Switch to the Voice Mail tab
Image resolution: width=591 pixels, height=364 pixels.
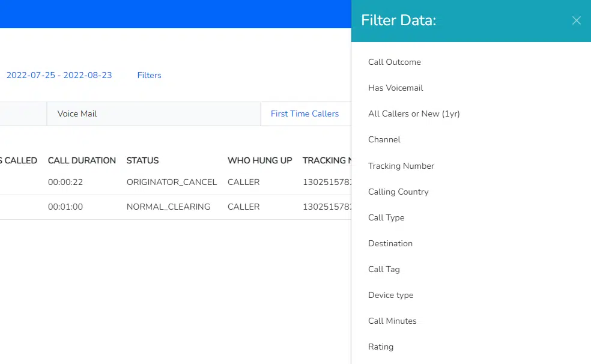pyautogui.click(x=154, y=114)
